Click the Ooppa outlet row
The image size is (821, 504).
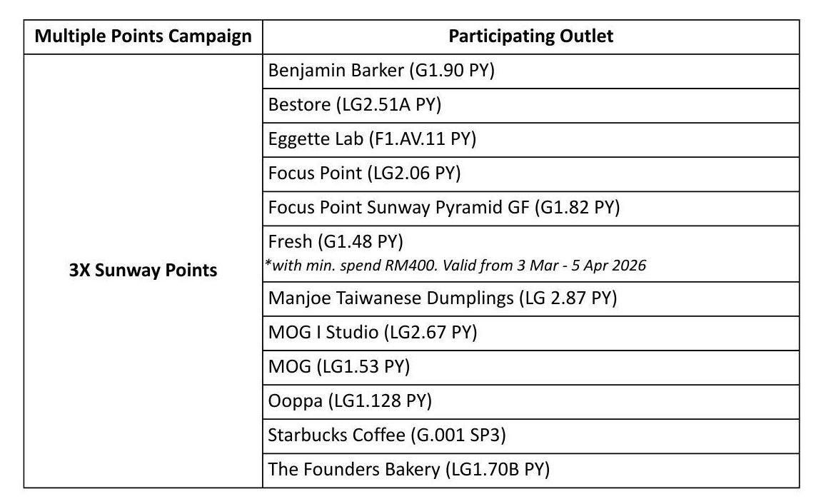pyautogui.click(x=350, y=400)
